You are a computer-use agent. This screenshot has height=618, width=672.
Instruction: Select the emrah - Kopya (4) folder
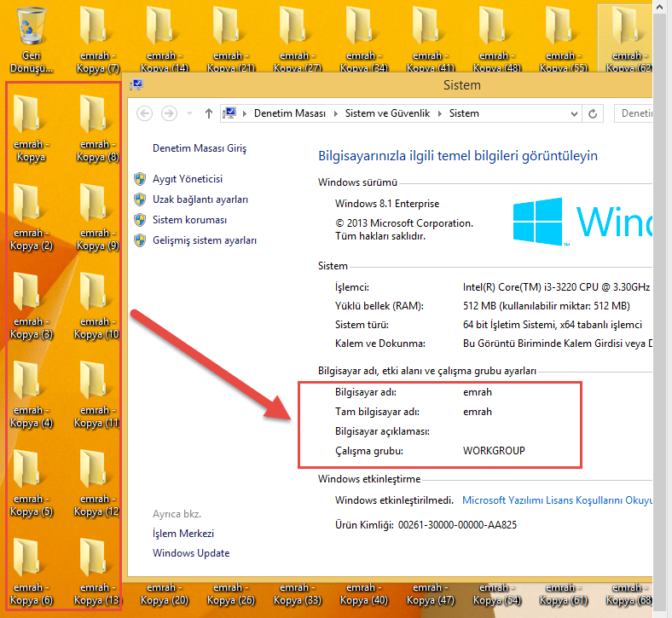[x=31, y=395]
